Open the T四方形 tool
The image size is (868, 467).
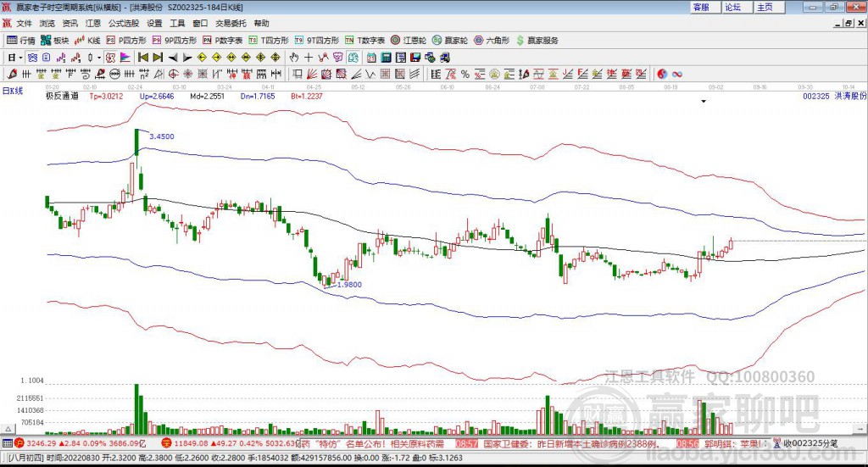(269, 41)
